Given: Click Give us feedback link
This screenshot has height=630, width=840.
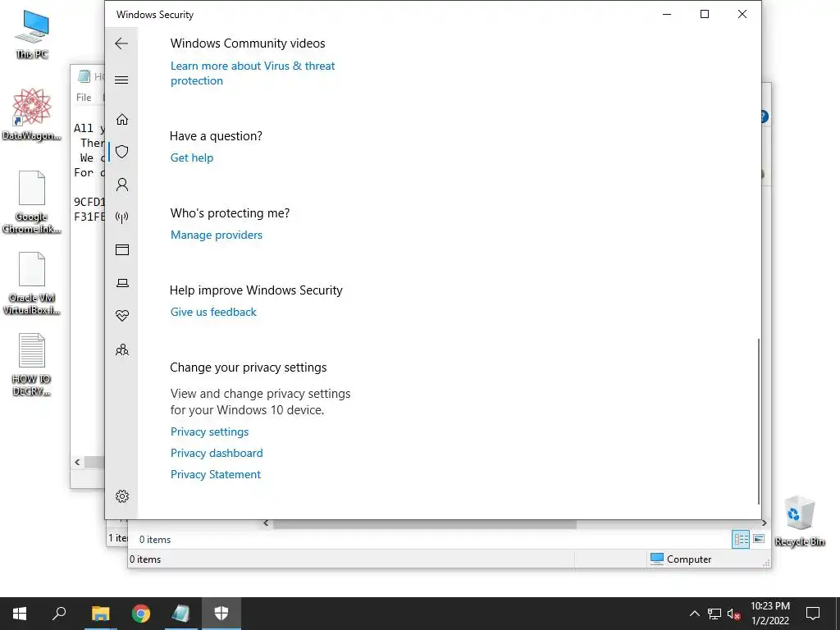Looking at the screenshot, I should tap(213, 312).
